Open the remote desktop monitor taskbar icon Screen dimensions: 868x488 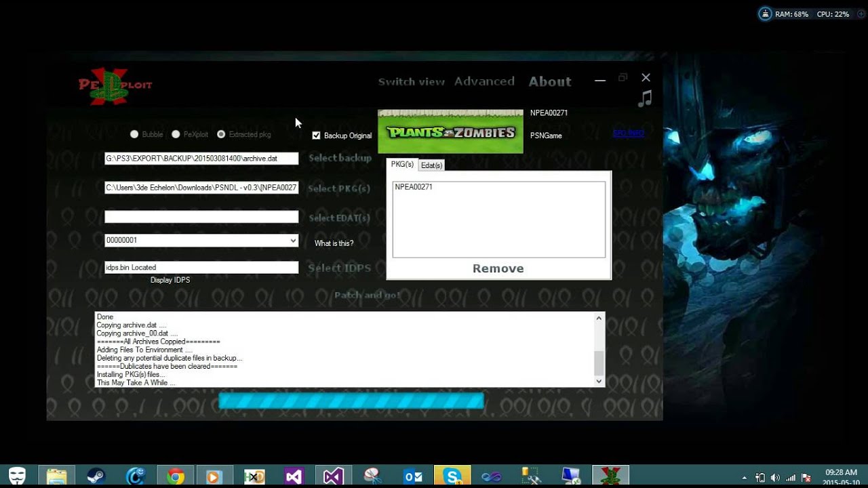coord(570,476)
